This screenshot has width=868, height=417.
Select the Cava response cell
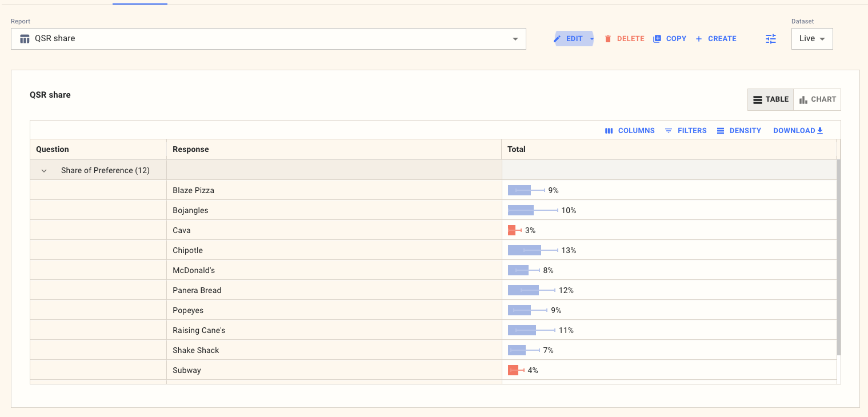click(334, 230)
